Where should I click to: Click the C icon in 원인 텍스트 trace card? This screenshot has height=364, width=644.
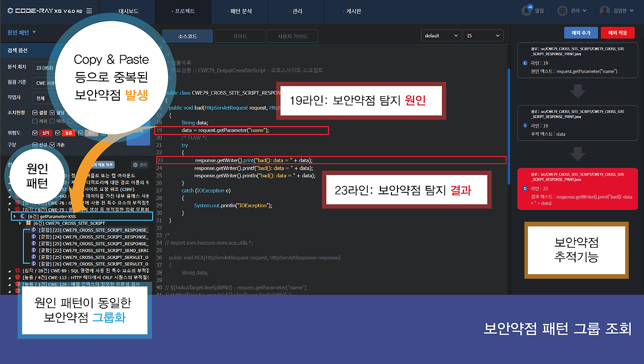tap(525, 63)
